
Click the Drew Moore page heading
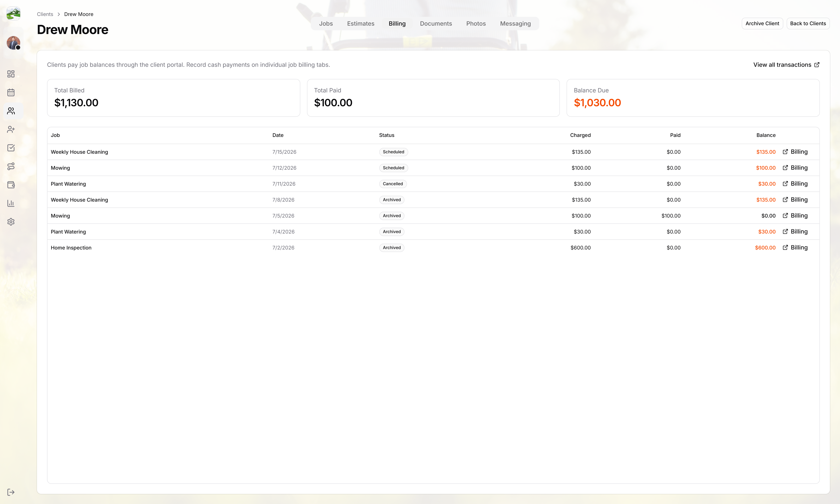pyautogui.click(x=73, y=30)
